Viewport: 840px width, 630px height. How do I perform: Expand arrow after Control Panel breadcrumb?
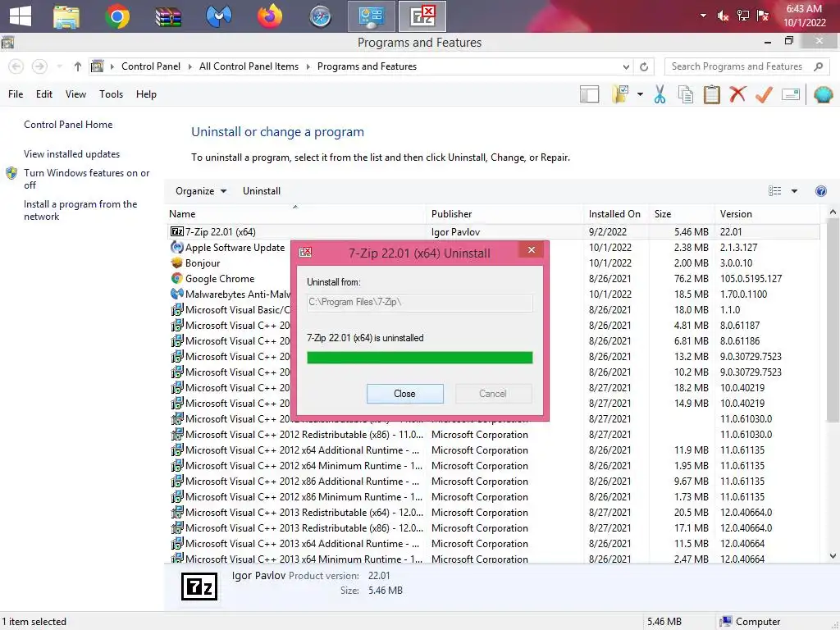pyautogui.click(x=189, y=66)
